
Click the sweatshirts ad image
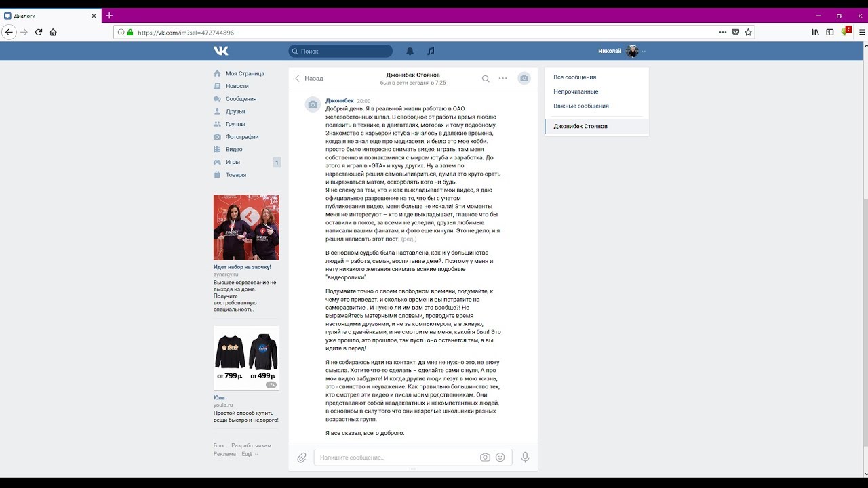(x=246, y=358)
